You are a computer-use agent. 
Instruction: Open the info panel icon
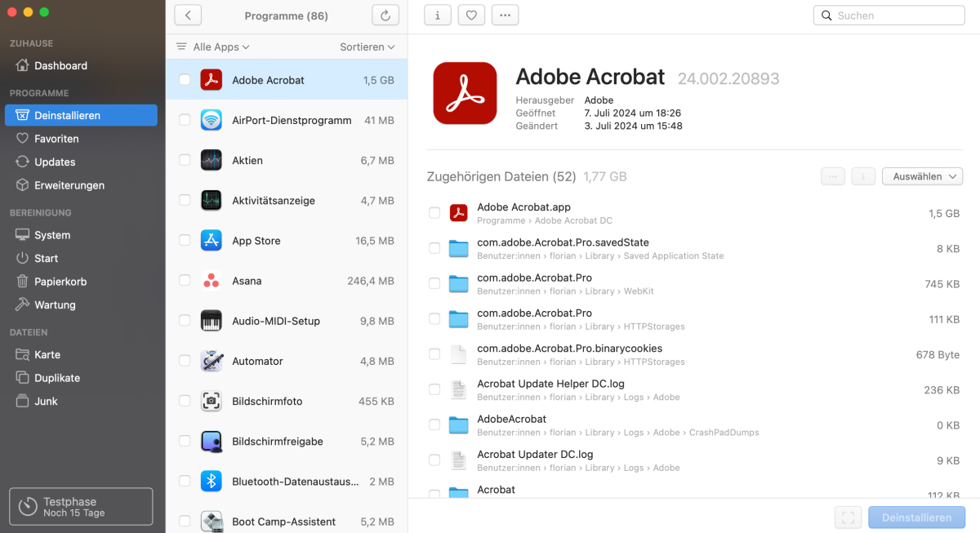(x=438, y=15)
